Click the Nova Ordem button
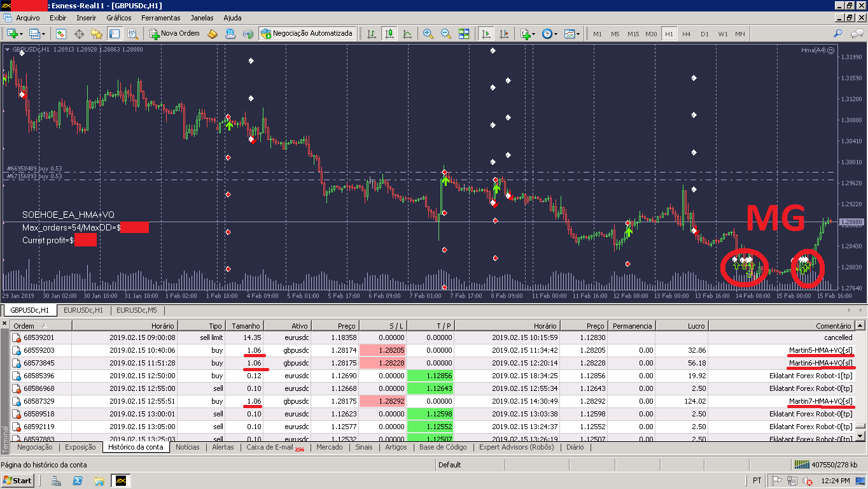The height and width of the screenshot is (489, 868). [x=175, y=34]
